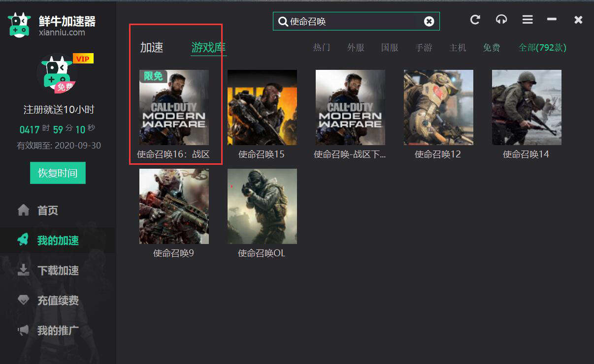Open 我的加速 in sidebar
The width and height of the screenshot is (594, 364).
tap(58, 241)
